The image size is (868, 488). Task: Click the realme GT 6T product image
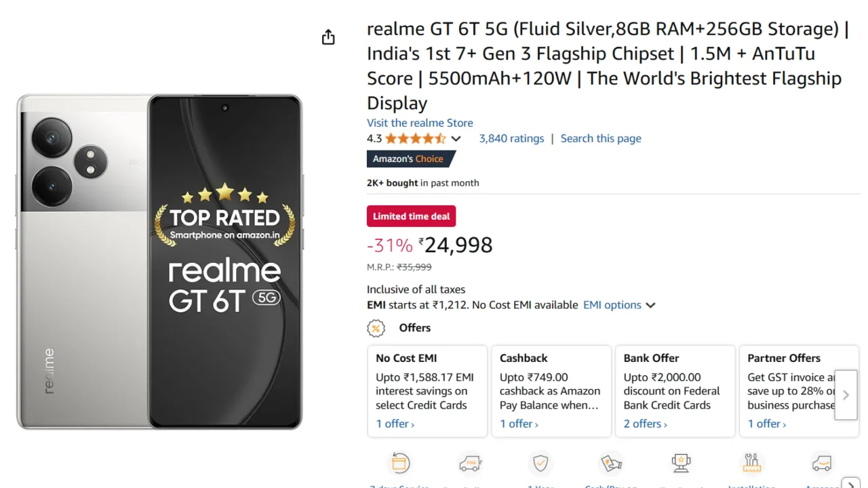[x=159, y=262]
